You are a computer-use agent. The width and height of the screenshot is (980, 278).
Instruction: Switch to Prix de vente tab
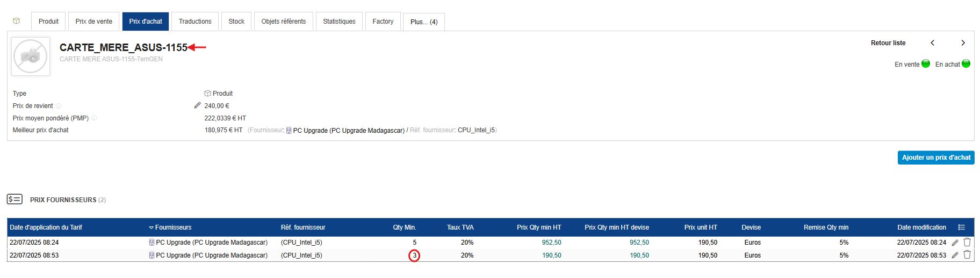coord(93,22)
